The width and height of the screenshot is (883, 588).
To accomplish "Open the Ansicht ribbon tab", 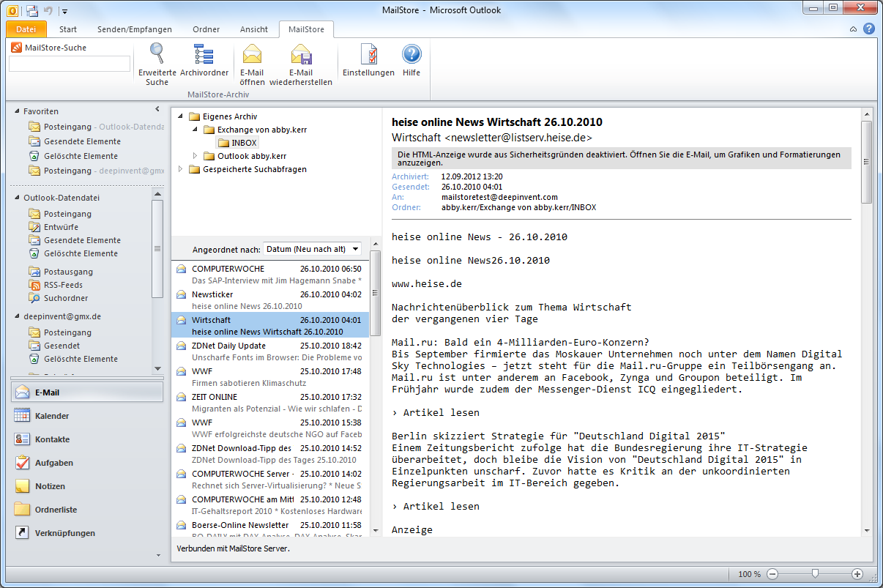I will [x=253, y=29].
